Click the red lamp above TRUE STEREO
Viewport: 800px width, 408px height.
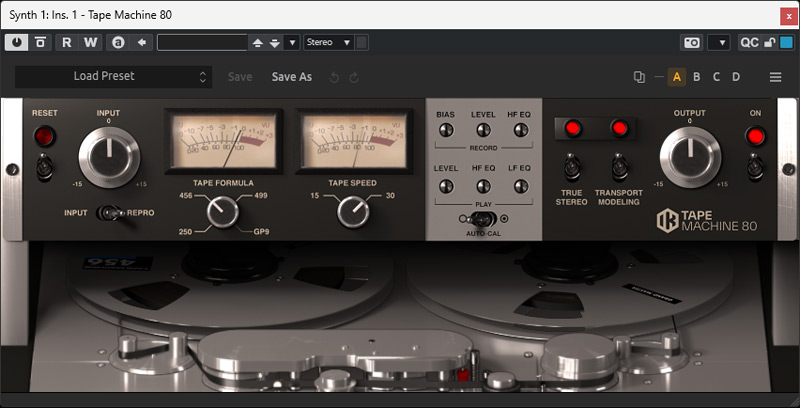tap(572, 128)
